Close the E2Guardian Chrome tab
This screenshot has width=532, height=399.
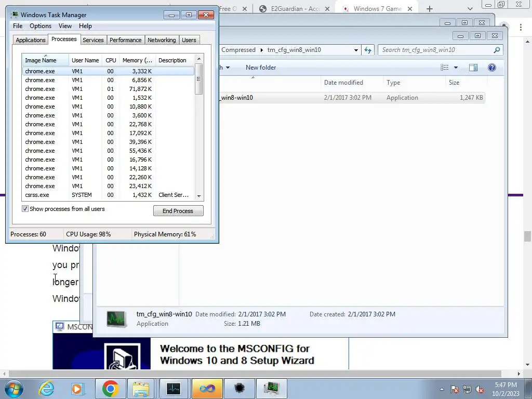(x=327, y=9)
